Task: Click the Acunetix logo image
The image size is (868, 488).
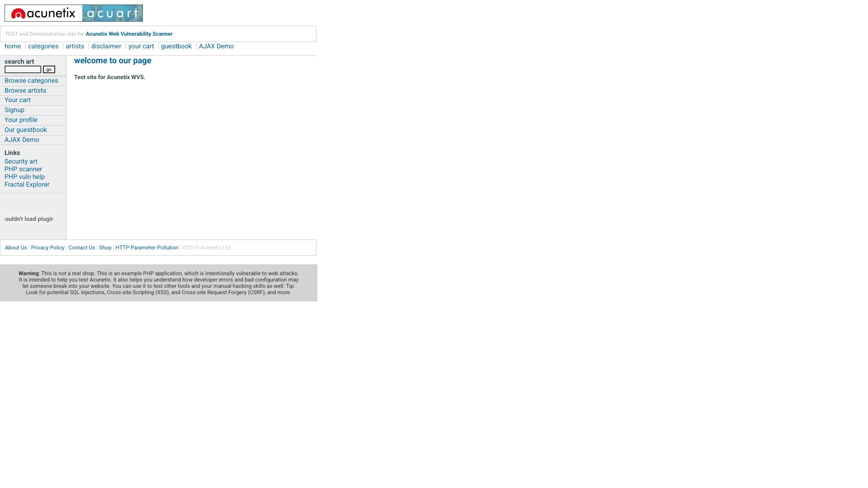Action: click(43, 13)
